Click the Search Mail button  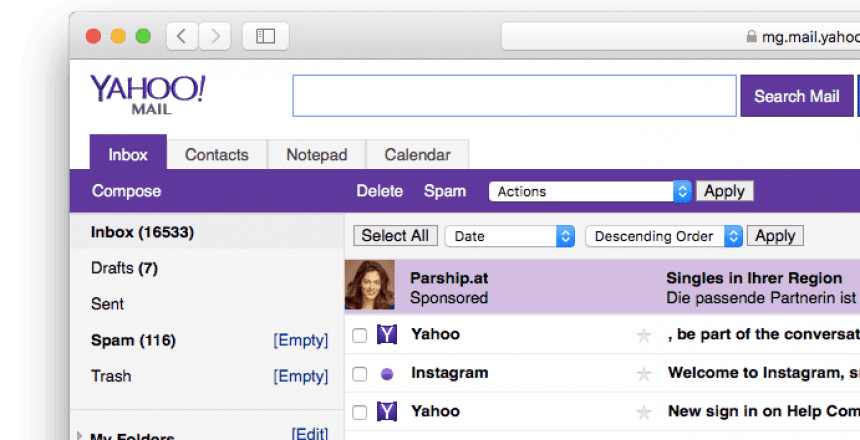796,96
